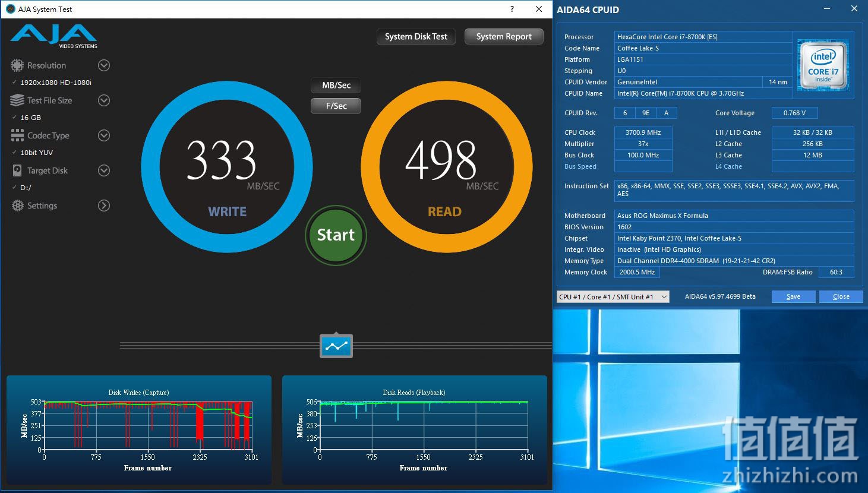Expand the Resolution dropdown arrow
Image resolution: width=868 pixels, height=493 pixels.
104,65
